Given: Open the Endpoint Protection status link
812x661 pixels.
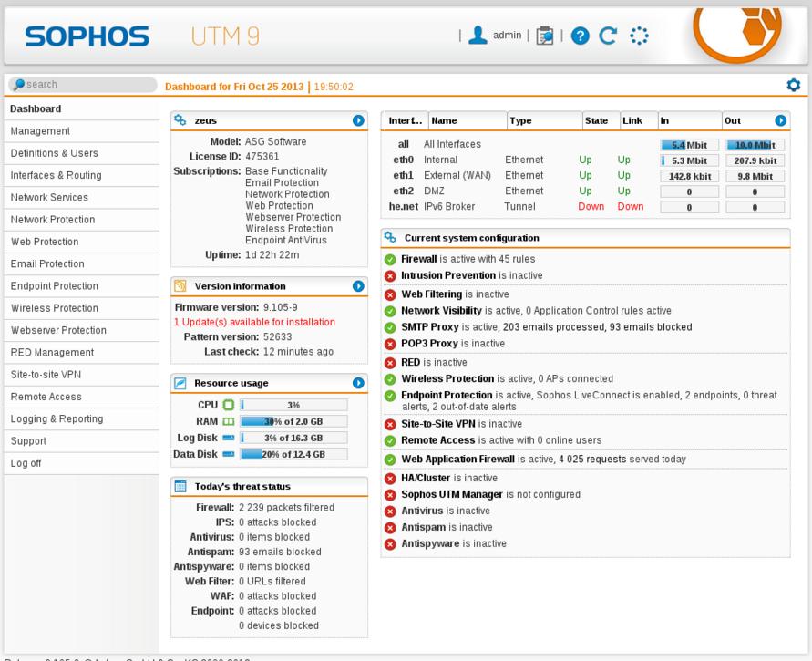Looking at the screenshot, I should pyautogui.click(x=447, y=396).
